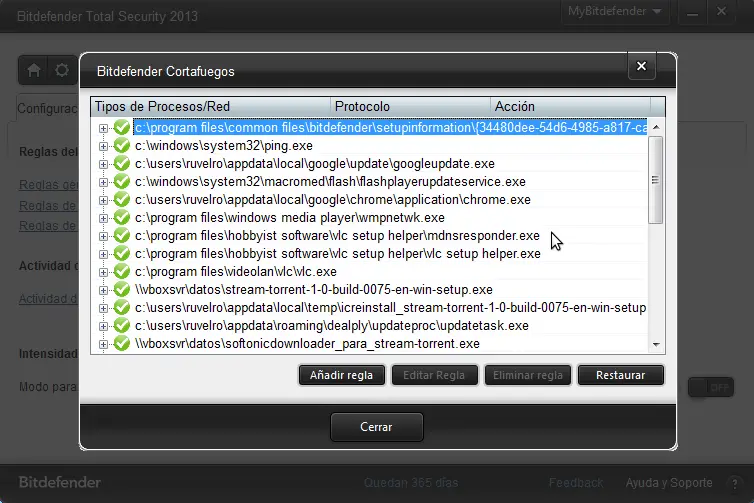Click green check icon for mdnsresponder.exe rule
The height and width of the screenshot is (503, 754).
(122, 236)
